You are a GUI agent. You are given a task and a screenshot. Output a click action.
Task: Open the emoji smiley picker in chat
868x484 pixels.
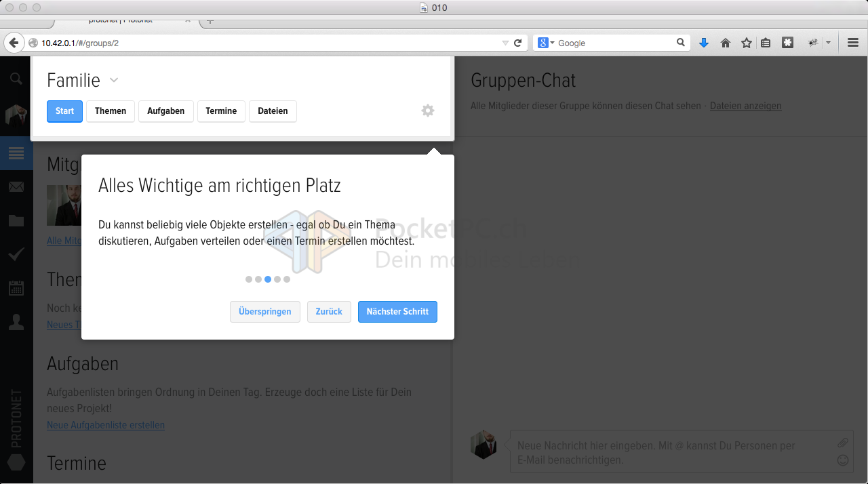tap(843, 460)
